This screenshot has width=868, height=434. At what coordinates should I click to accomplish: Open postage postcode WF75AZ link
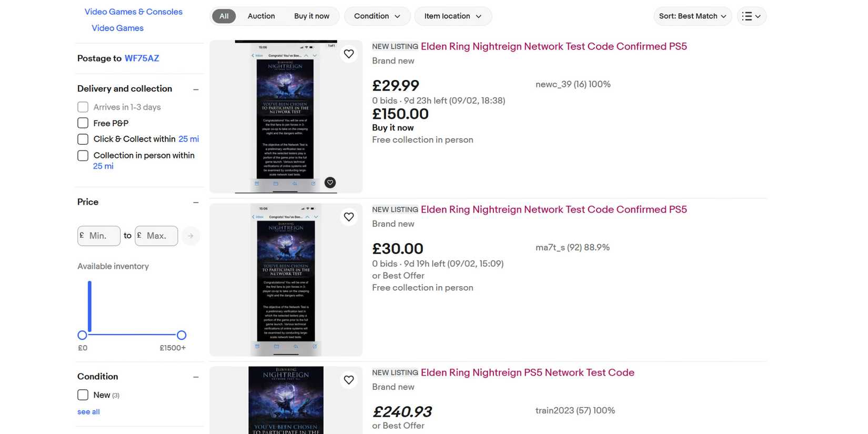pyautogui.click(x=142, y=58)
